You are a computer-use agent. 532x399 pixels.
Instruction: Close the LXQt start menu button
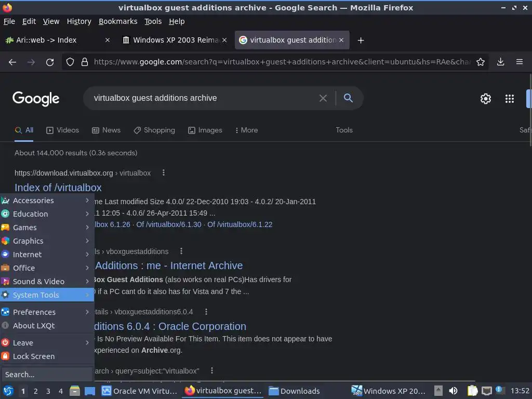(8, 391)
